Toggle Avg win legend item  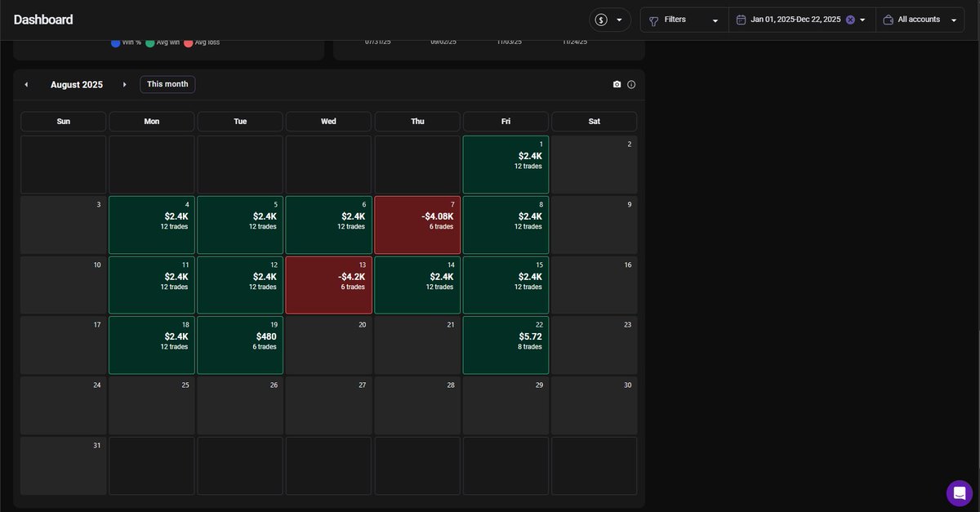click(x=163, y=42)
